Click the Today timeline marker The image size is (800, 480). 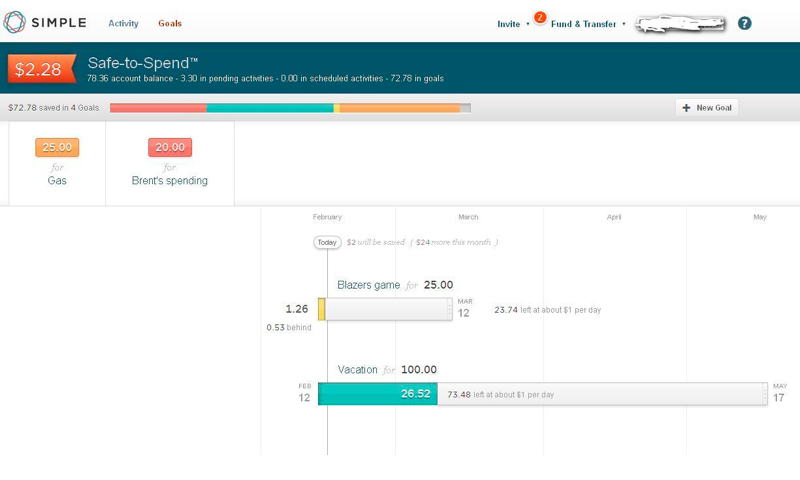[x=327, y=242]
